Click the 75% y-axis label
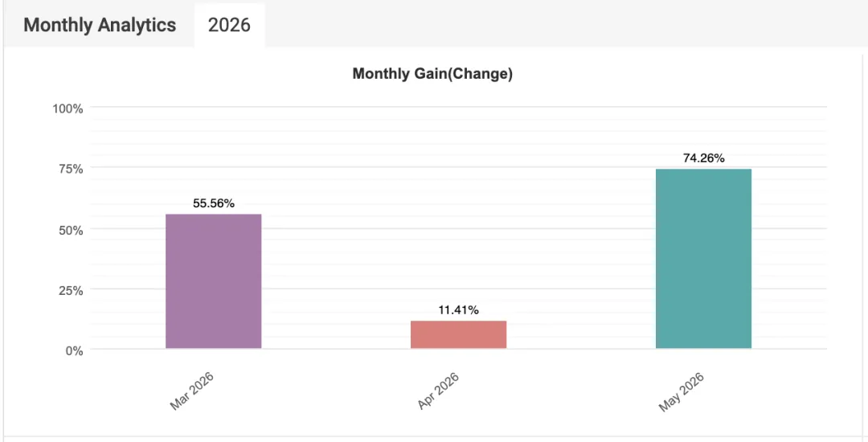Image resolution: width=868 pixels, height=442 pixels. 71,170
